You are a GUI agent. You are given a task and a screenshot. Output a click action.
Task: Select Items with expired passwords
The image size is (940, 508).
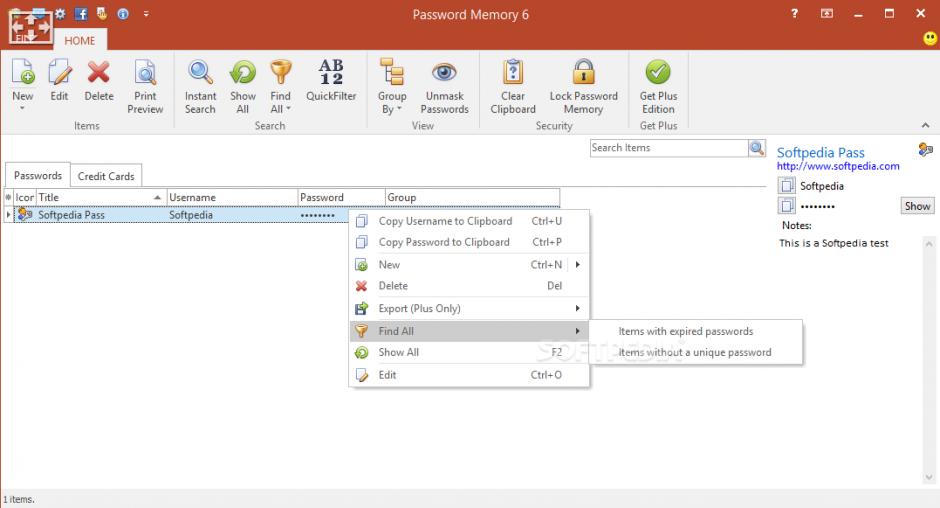tap(695, 331)
